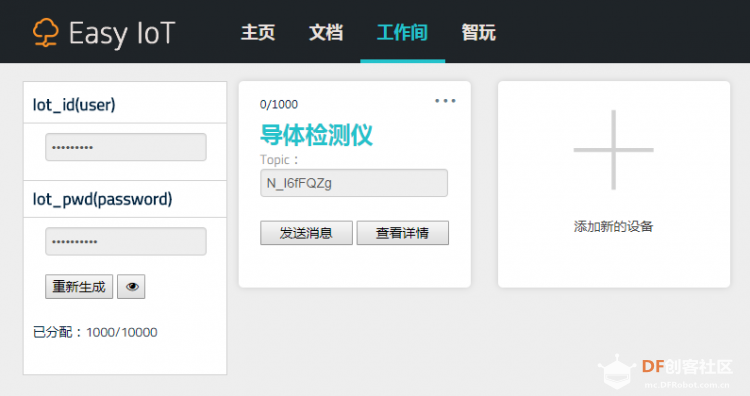Open the 文档 navigation tab
Viewport: 750px width, 396px height.
(326, 33)
